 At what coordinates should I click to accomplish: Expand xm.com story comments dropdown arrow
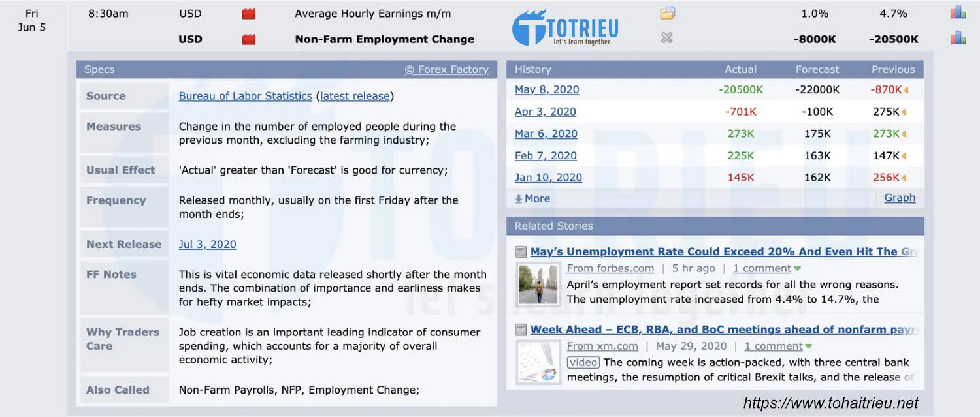pos(809,347)
